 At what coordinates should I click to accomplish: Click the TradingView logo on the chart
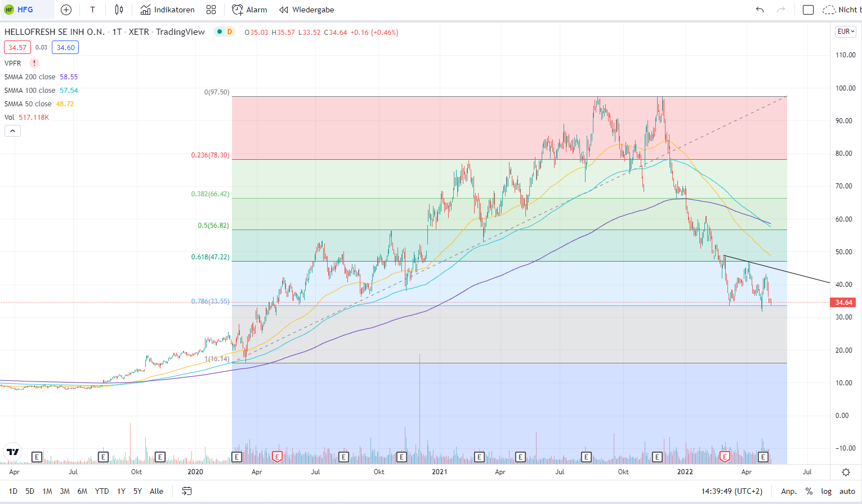tap(12, 452)
